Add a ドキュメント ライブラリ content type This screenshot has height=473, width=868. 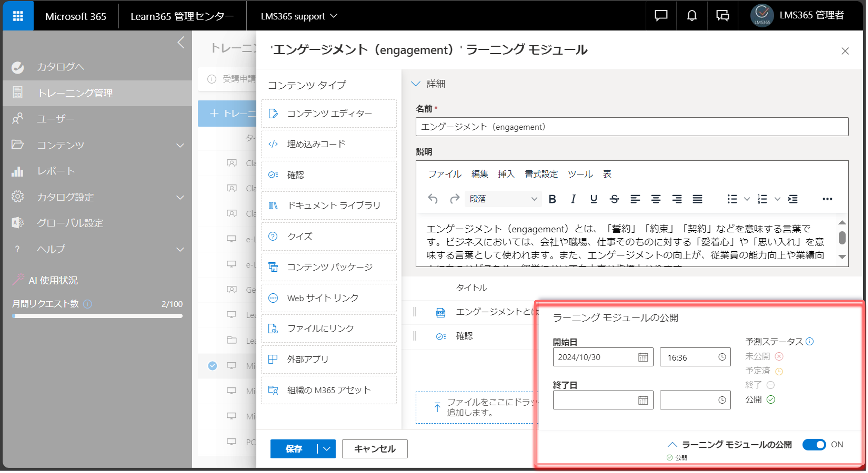329,206
